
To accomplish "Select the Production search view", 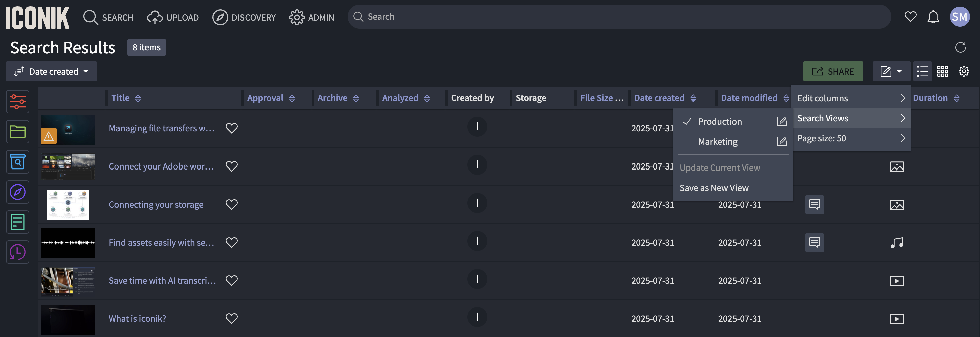I will coord(720,122).
